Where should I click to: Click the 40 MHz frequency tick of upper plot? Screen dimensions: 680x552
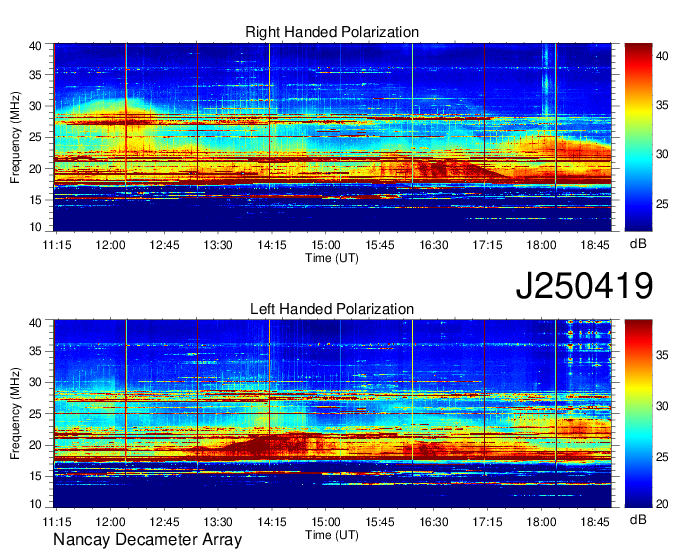click(x=35, y=46)
